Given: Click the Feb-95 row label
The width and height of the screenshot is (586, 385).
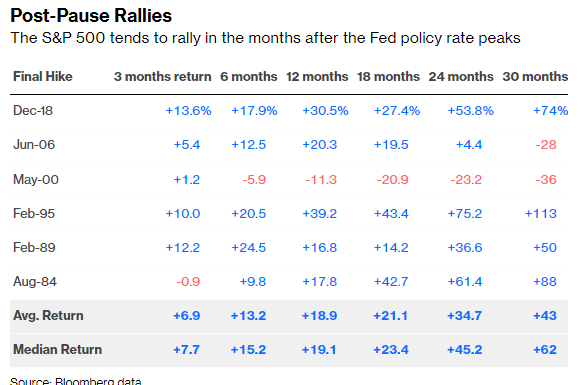Looking at the screenshot, I should click(34, 213).
